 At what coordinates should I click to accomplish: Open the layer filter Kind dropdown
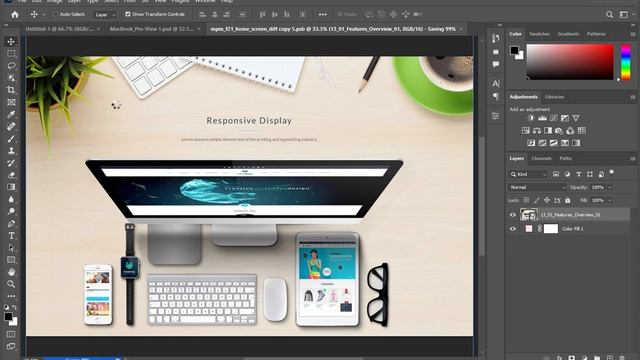528,174
